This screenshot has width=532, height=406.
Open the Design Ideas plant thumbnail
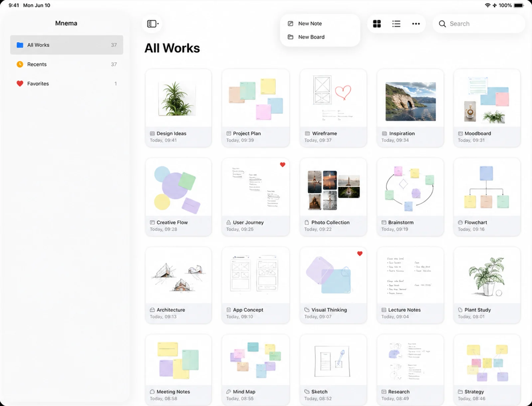178,98
